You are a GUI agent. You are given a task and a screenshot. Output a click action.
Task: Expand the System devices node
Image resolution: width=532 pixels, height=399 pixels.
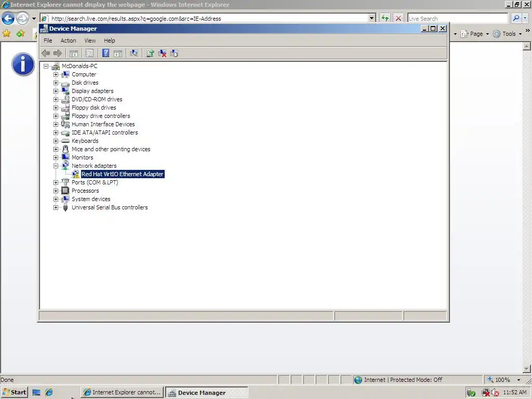[56, 199]
